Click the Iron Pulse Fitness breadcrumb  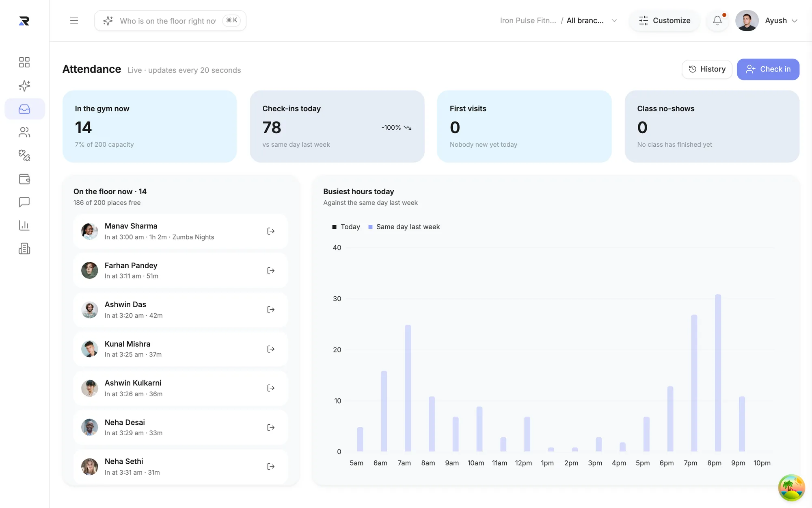point(528,21)
